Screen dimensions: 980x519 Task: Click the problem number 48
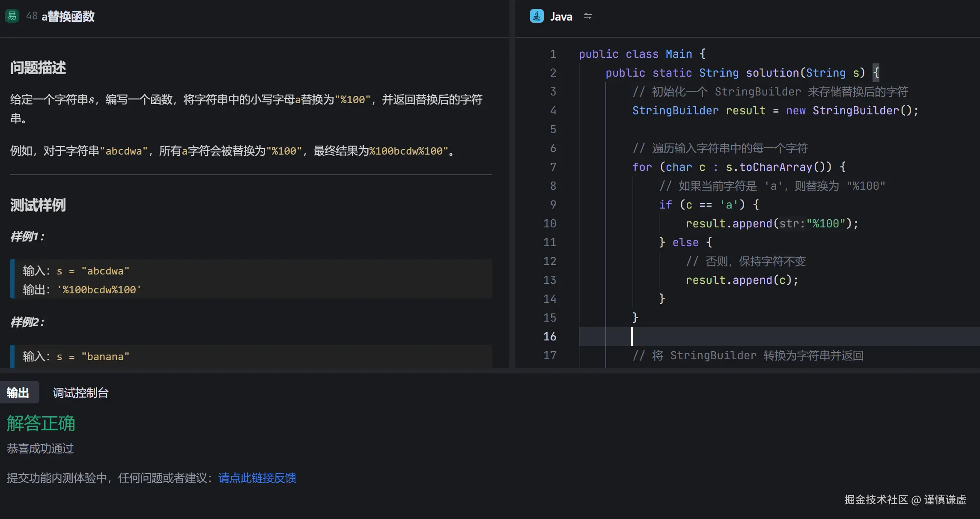tap(32, 16)
